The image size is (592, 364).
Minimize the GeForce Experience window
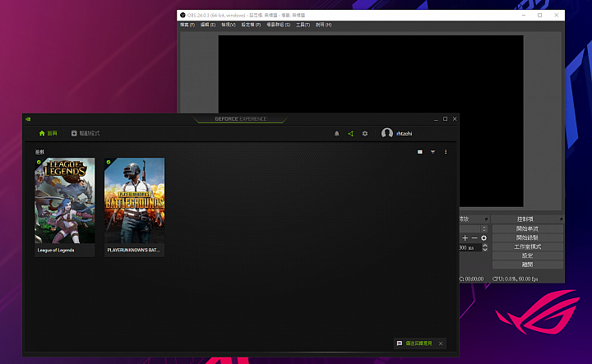pos(436,119)
